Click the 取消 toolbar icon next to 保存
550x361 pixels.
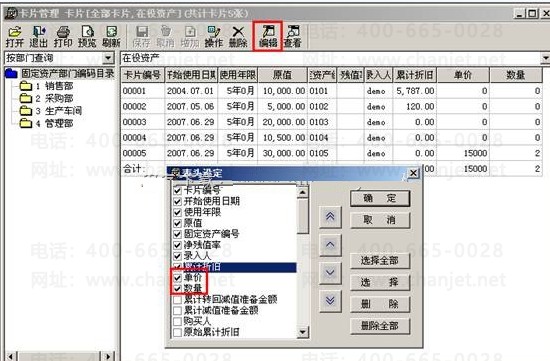166,36
